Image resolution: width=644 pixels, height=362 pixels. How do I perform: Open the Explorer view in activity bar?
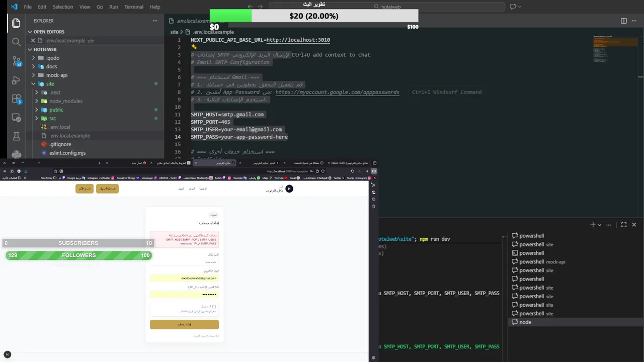coord(16,23)
